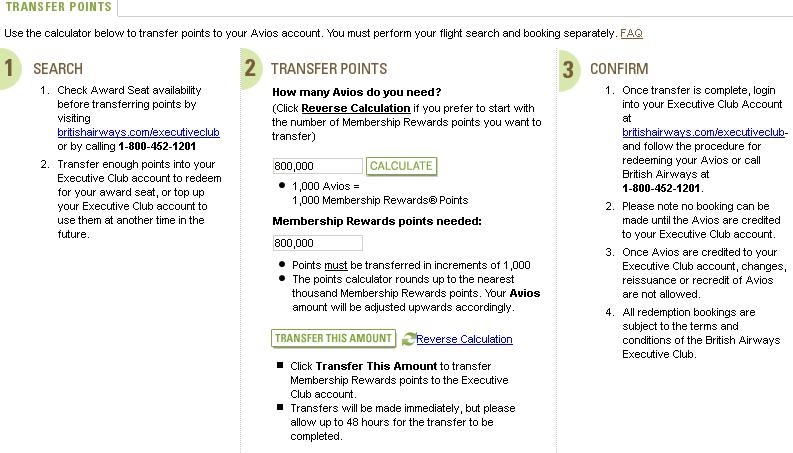793x453 pixels.
Task: Open the FAQ link
Action: coord(631,33)
